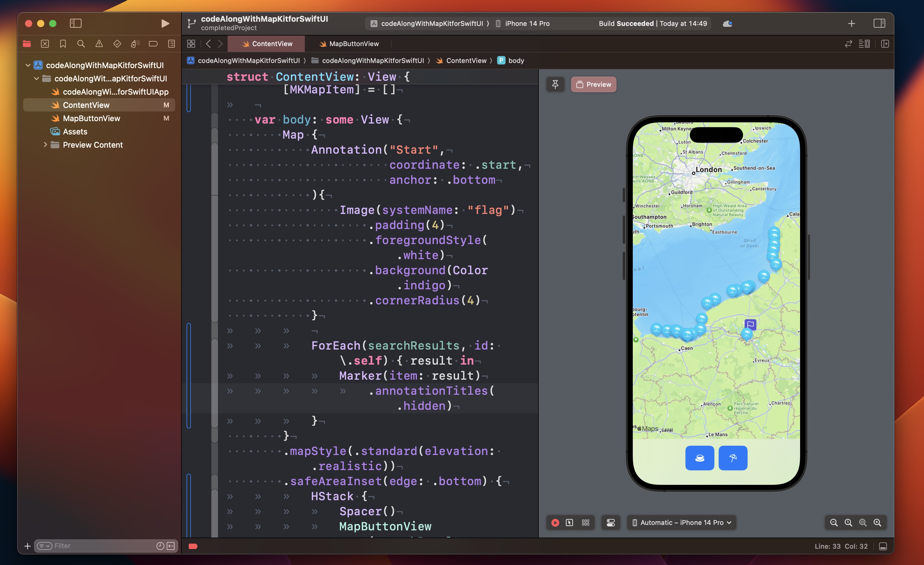This screenshot has height=565, width=924.
Task: Click the zoom to fit canvas icon
Action: [x=863, y=523]
